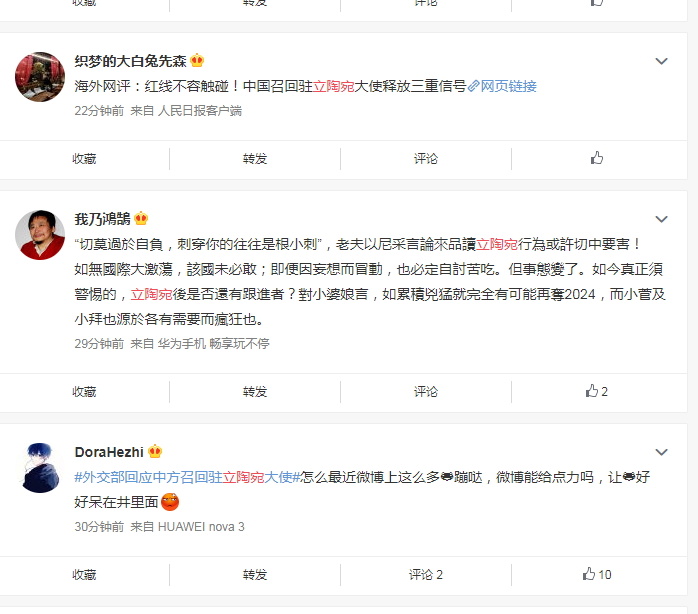Open 织梦的大白兔先森 profile avatar
The image size is (698, 614).
point(40,77)
